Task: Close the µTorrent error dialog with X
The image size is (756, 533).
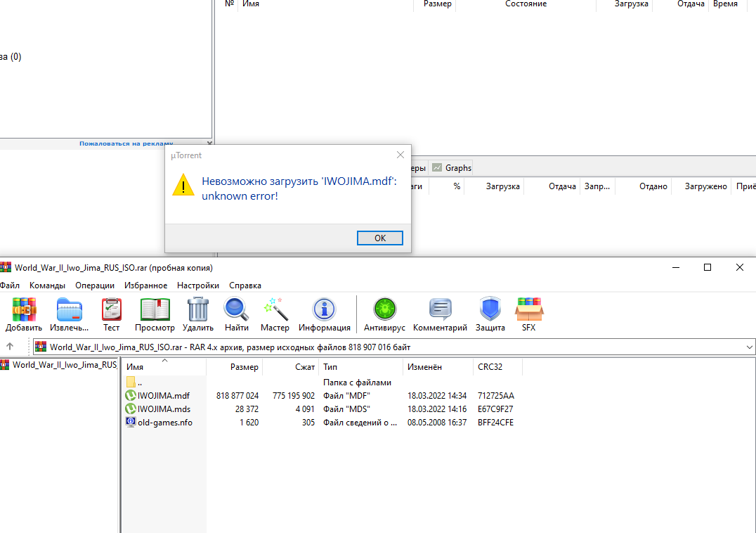Action: click(400, 155)
